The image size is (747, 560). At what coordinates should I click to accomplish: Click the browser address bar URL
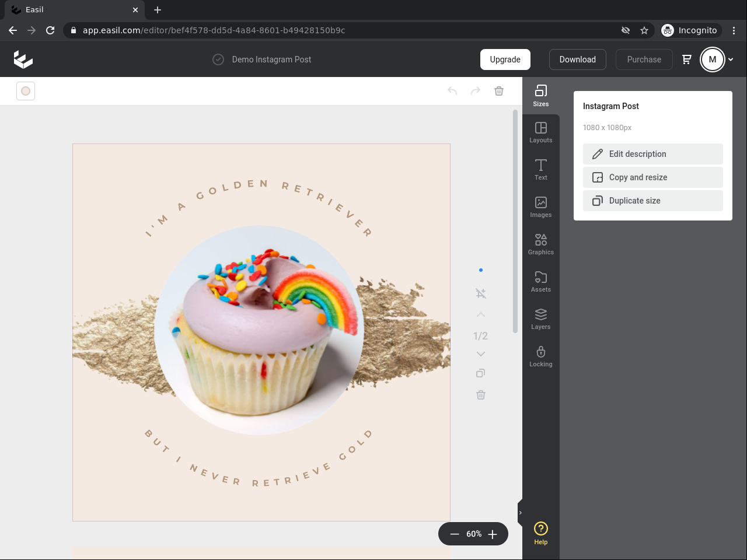coord(214,30)
